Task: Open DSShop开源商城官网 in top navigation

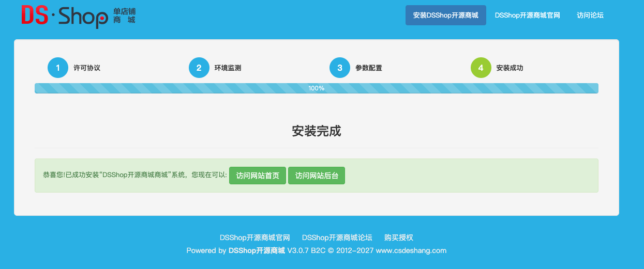Action: [x=528, y=15]
